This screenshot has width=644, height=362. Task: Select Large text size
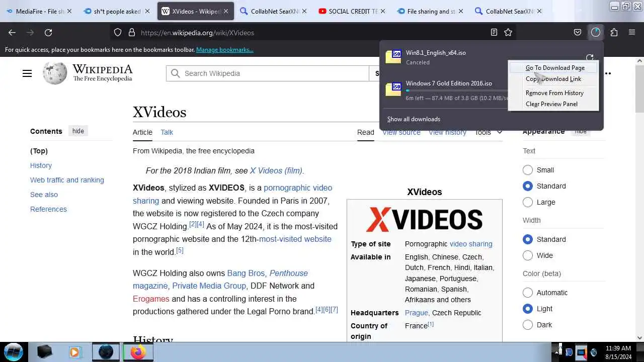[528, 202]
